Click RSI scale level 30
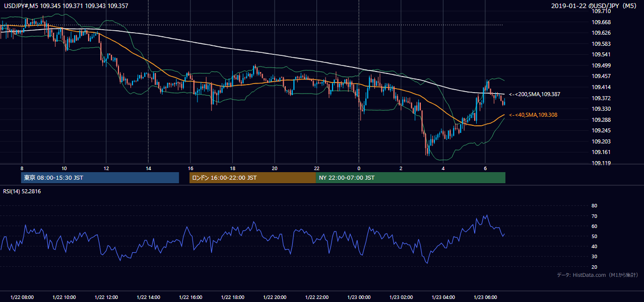 click(594, 256)
